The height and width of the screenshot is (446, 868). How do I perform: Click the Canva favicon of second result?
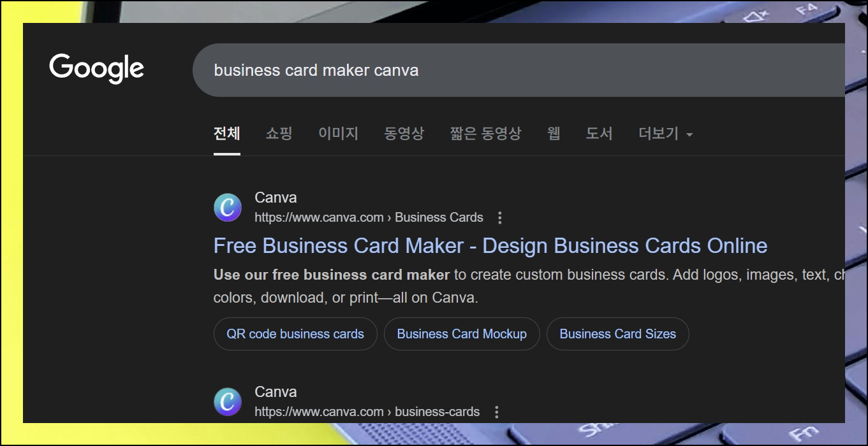pyautogui.click(x=228, y=402)
